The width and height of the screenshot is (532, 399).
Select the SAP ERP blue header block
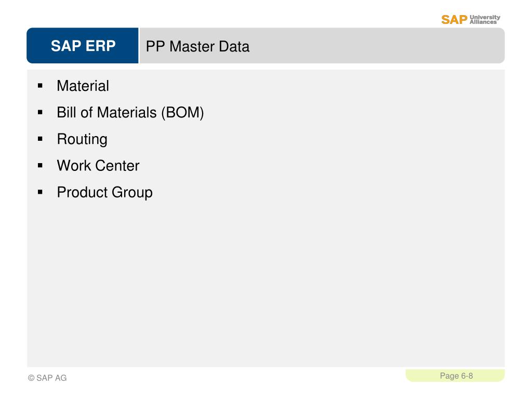pyautogui.click(x=83, y=46)
